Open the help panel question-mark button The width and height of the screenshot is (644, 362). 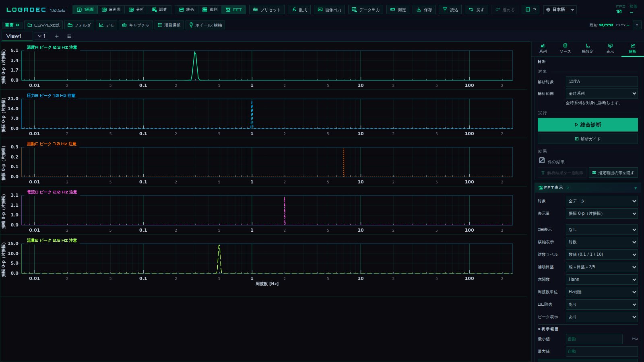click(531, 10)
